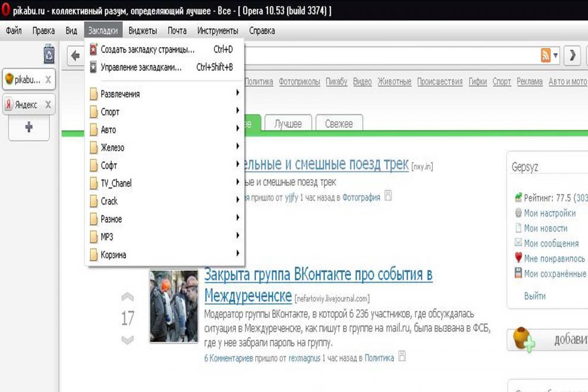The image size is (588, 392).
Task: Expand the Спорт bookmark folder
Action: pos(164,111)
